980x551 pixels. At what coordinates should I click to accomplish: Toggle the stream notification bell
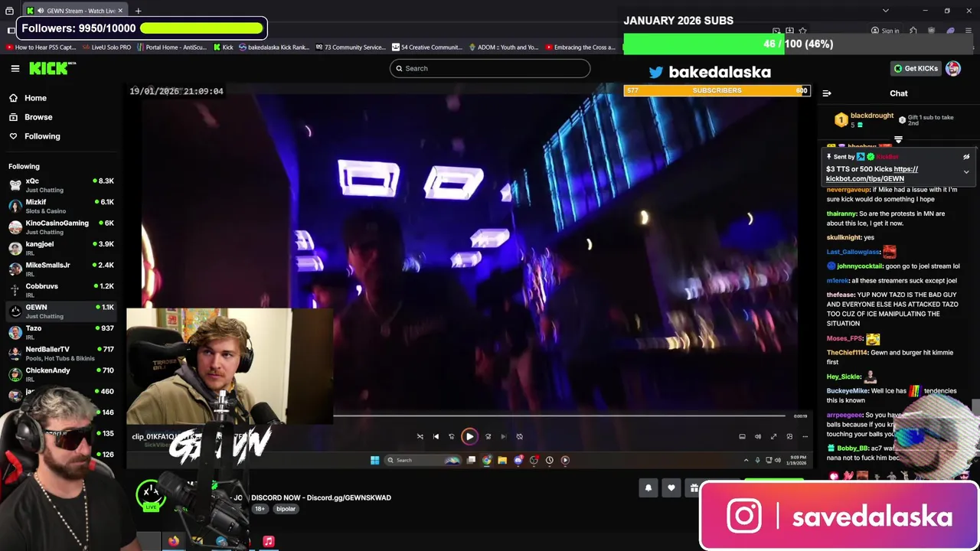648,488
